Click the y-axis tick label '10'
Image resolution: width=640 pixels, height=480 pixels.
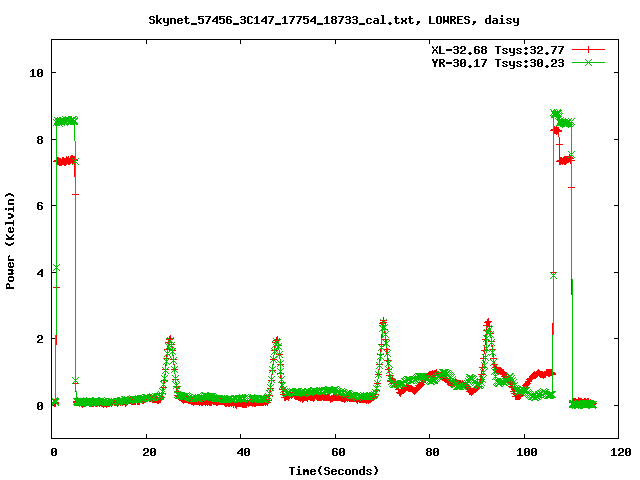[36, 73]
